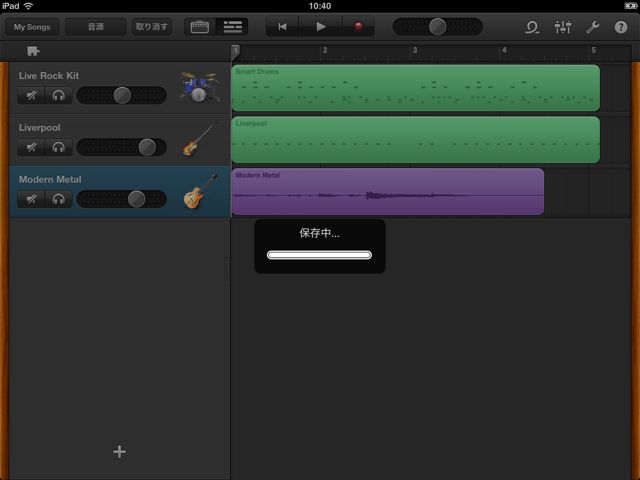
Task: Click the playhead at bar 1
Action: 236,51
